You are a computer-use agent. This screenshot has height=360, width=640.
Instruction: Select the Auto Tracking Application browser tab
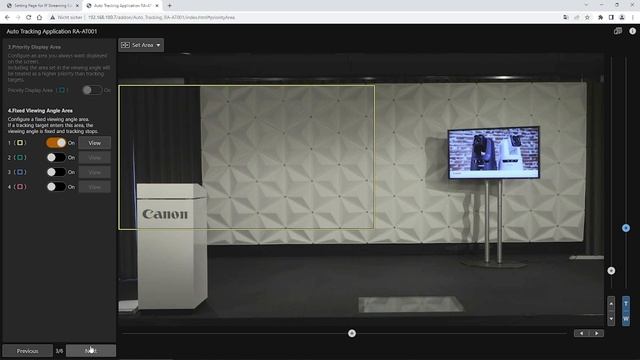pyautogui.click(x=122, y=6)
